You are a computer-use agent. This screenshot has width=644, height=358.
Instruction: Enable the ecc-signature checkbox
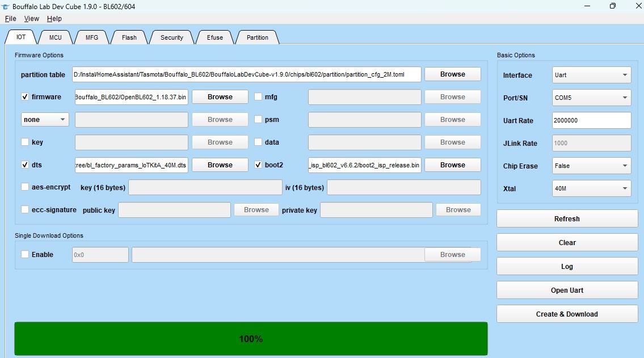click(x=25, y=210)
